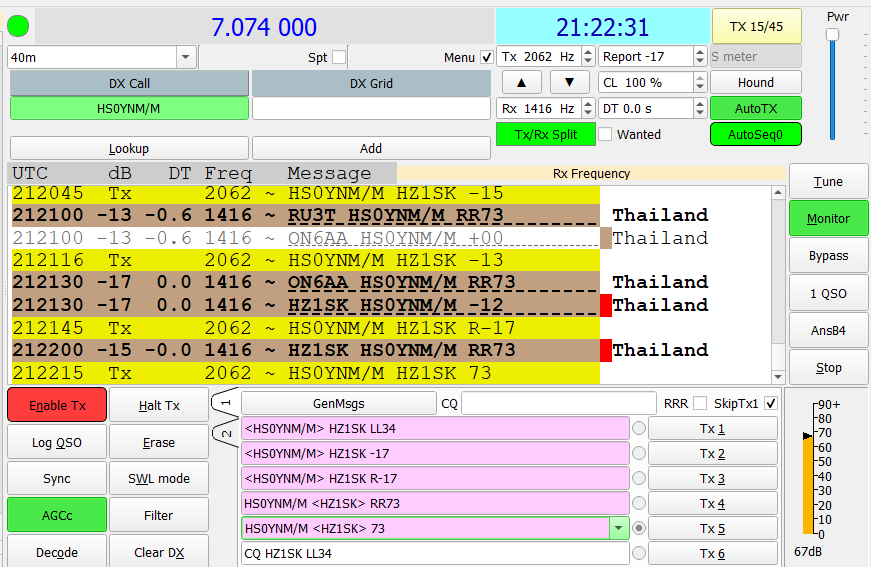Viewport: 871px width, 567px height.
Task: Click the 7.074 000 frequency display
Action: tap(264, 27)
